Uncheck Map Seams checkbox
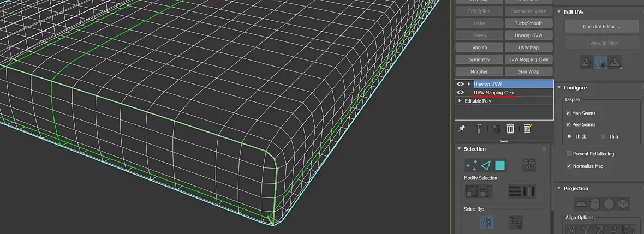The height and width of the screenshot is (234, 644). [x=569, y=113]
